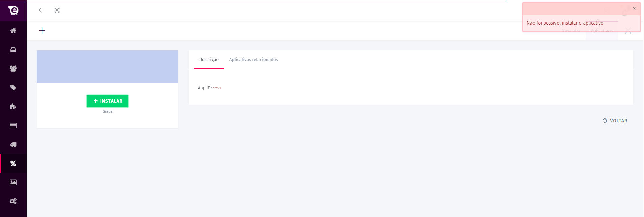The height and width of the screenshot is (217, 644).
Task: Open the apps puzzle piece icon in the sidebar
Action: pyautogui.click(x=13, y=107)
